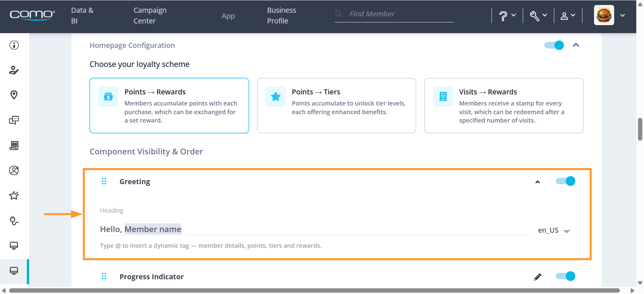Expand the business switcher chevron
Image resolution: width=644 pixels, height=294 pixels.
point(623,15)
